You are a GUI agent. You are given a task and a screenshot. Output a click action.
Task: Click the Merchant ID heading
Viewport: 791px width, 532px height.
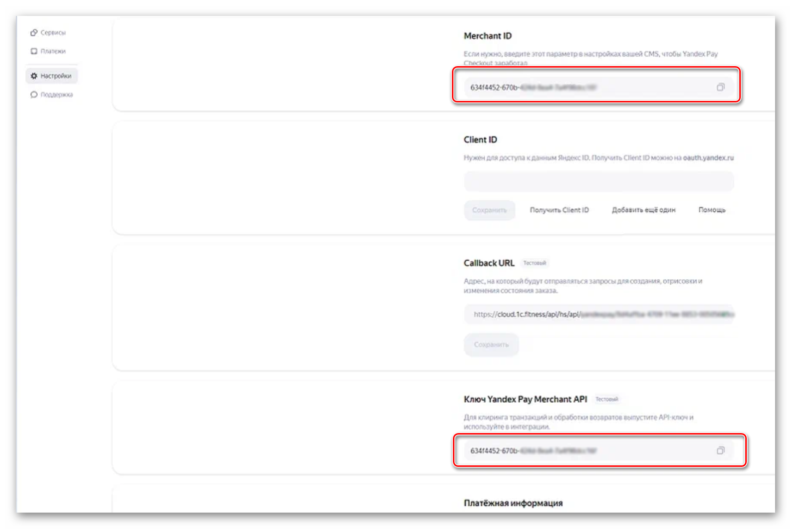[x=487, y=36]
